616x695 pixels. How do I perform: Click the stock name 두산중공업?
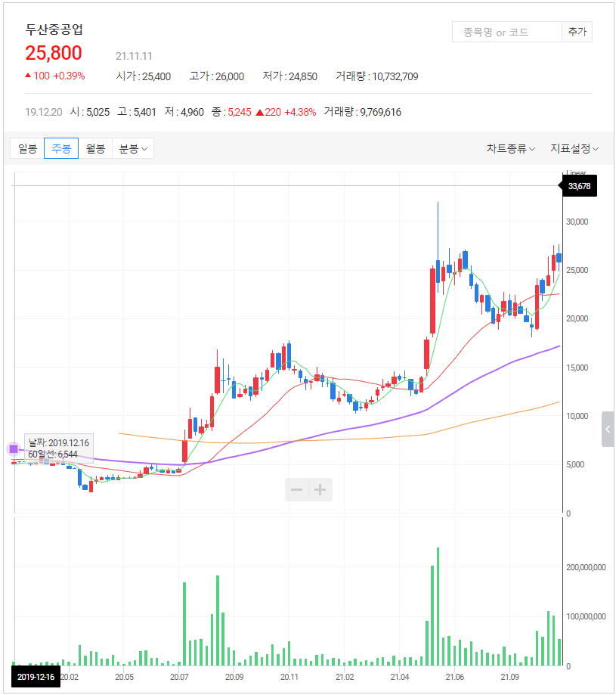(54, 29)
